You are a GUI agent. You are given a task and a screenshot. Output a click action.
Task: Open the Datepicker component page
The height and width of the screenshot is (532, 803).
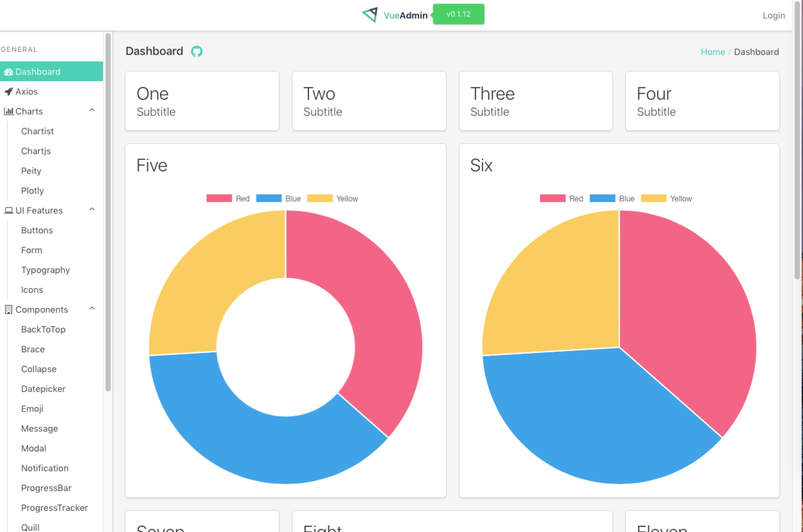pyautogui.click(x=43, y=389)
